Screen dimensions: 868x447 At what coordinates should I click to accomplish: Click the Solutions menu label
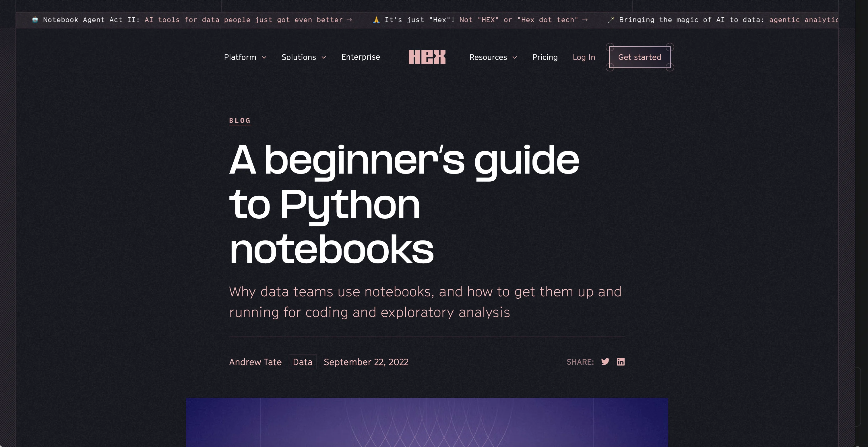[x=299, y=57]
